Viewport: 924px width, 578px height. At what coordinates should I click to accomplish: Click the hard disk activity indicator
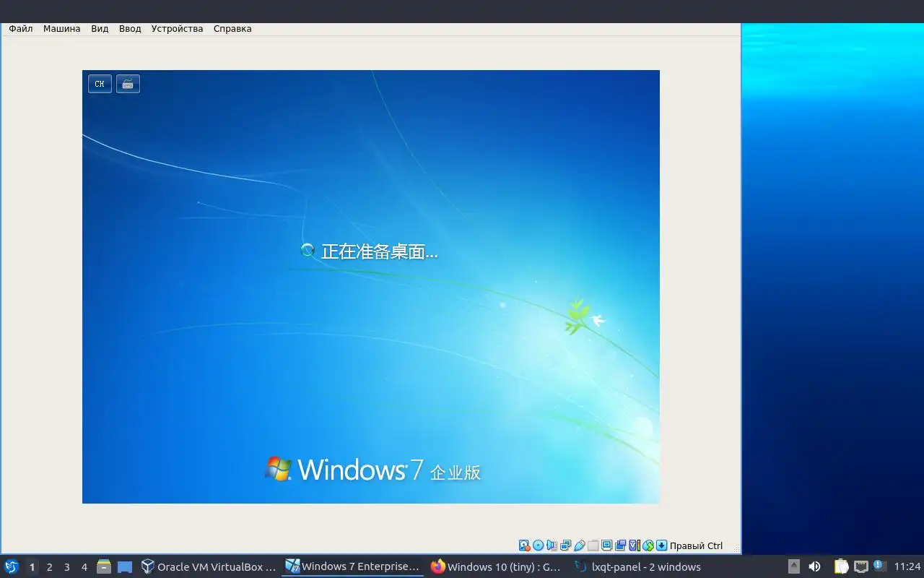(524, 545)
